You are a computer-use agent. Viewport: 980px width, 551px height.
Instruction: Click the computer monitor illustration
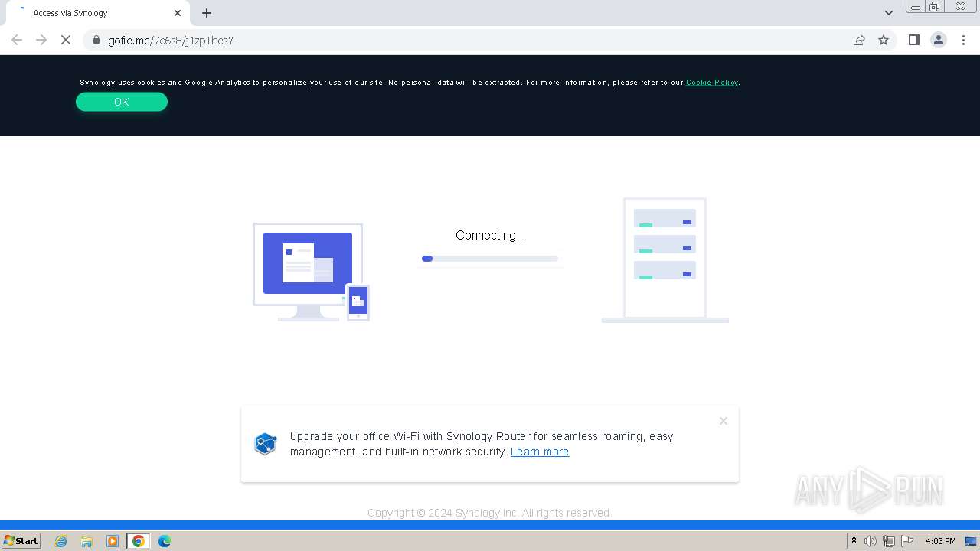(x=308, y=272)
